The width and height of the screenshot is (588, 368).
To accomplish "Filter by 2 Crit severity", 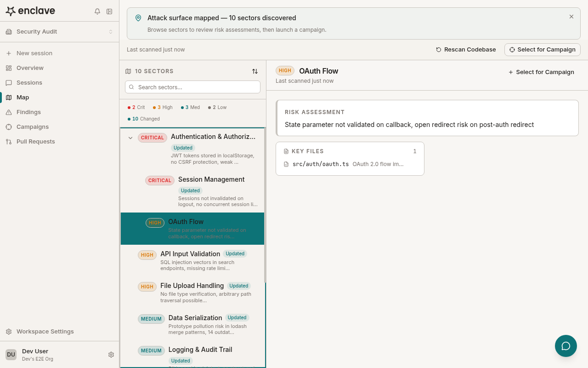I will [136, 107].
